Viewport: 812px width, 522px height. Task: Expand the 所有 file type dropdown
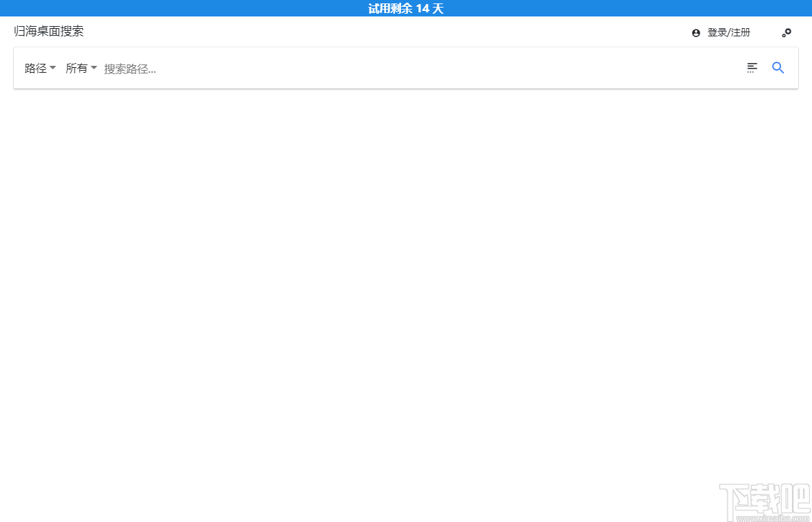pyautogui.click(x=82, y=69)
